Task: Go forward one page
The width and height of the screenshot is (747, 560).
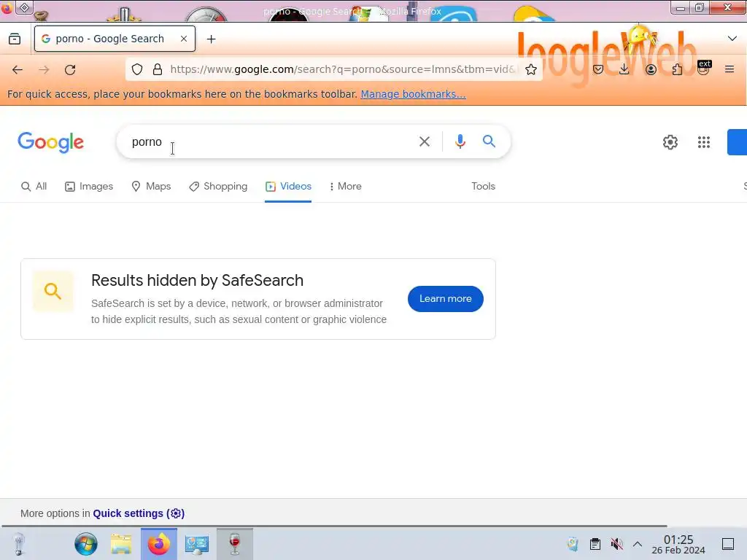Action: pyautogui.click(x=44, y=69)
